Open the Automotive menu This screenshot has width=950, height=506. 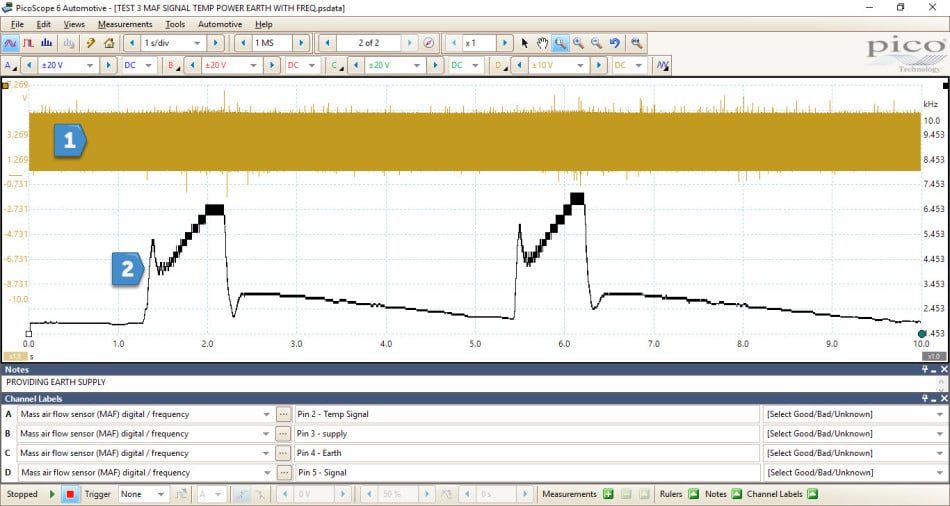220,24
